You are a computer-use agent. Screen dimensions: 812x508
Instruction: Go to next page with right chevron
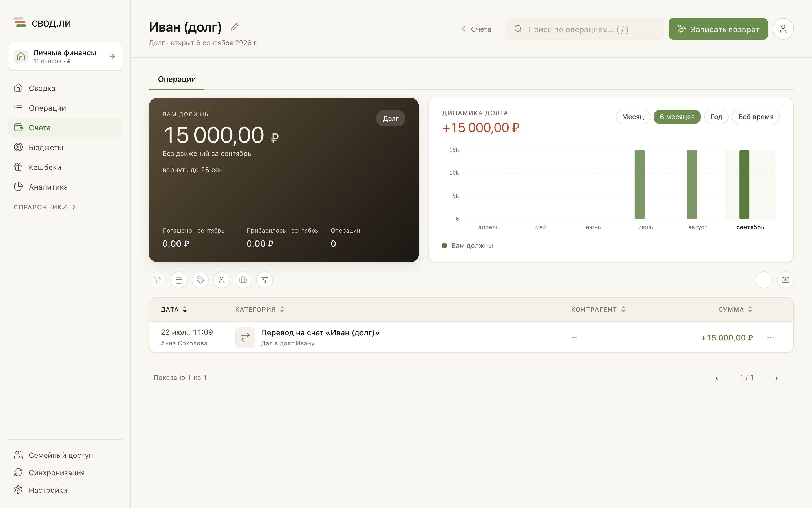776,378
